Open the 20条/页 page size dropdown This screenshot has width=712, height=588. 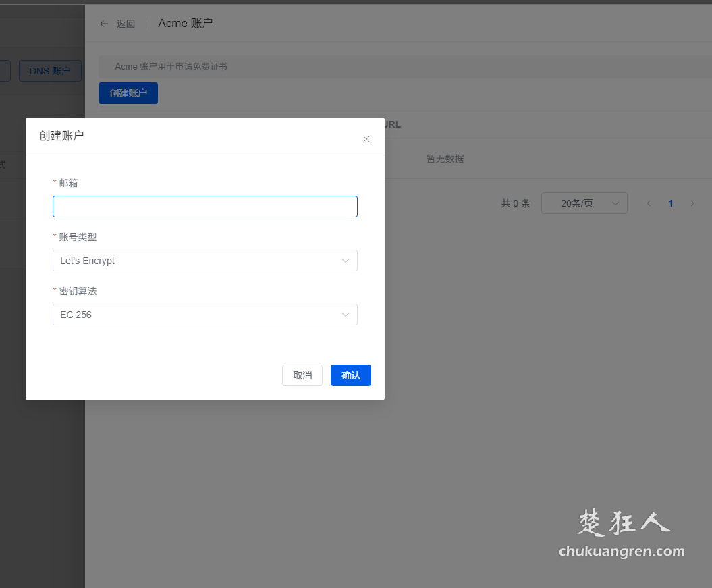[x=584, y=203]
